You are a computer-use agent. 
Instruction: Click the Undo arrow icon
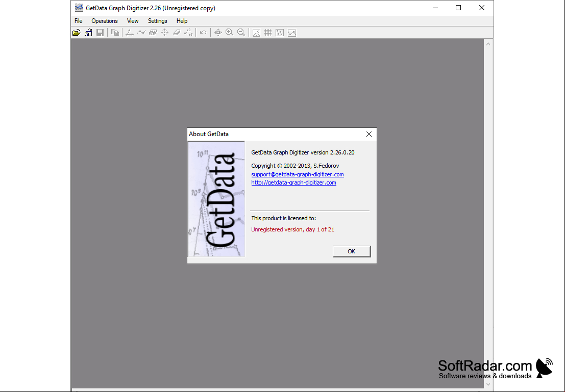pos(203,33)
